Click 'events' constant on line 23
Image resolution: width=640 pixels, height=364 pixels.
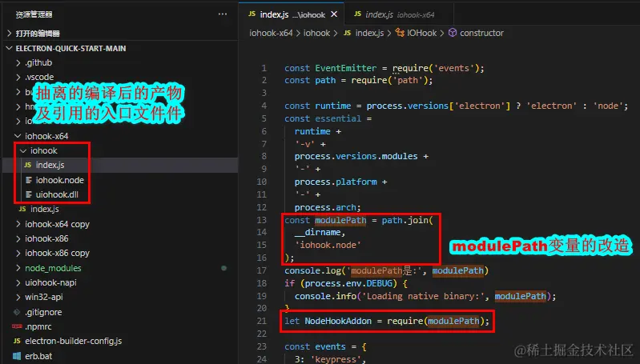[x=330, y=347]
